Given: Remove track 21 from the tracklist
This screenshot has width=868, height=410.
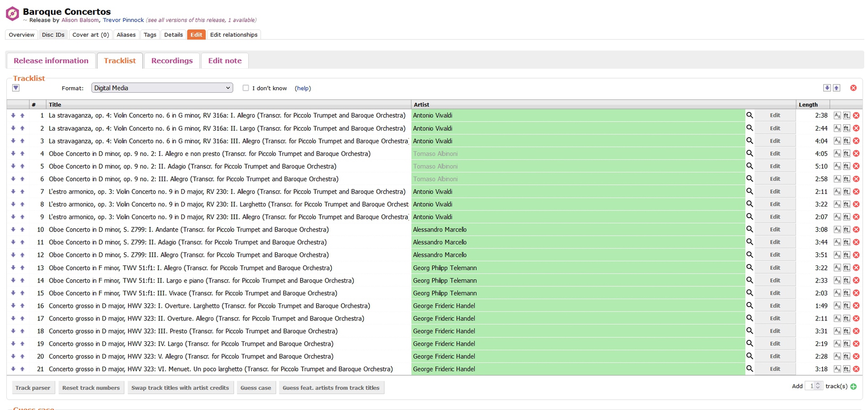Looking at the screenshot, I should coord(856,369).
